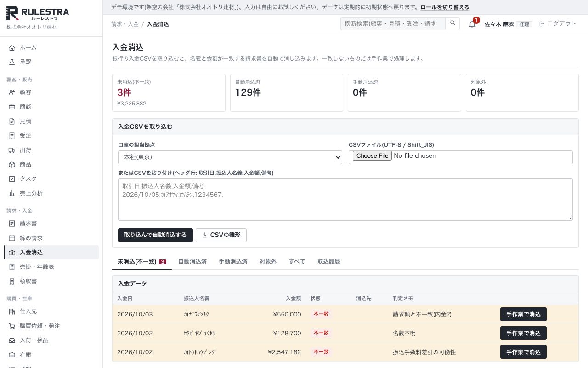The height and width of the screenshot is (368, 588).
Task: Click the 入荷・検品 inbox icon
Action: point(12,340)
